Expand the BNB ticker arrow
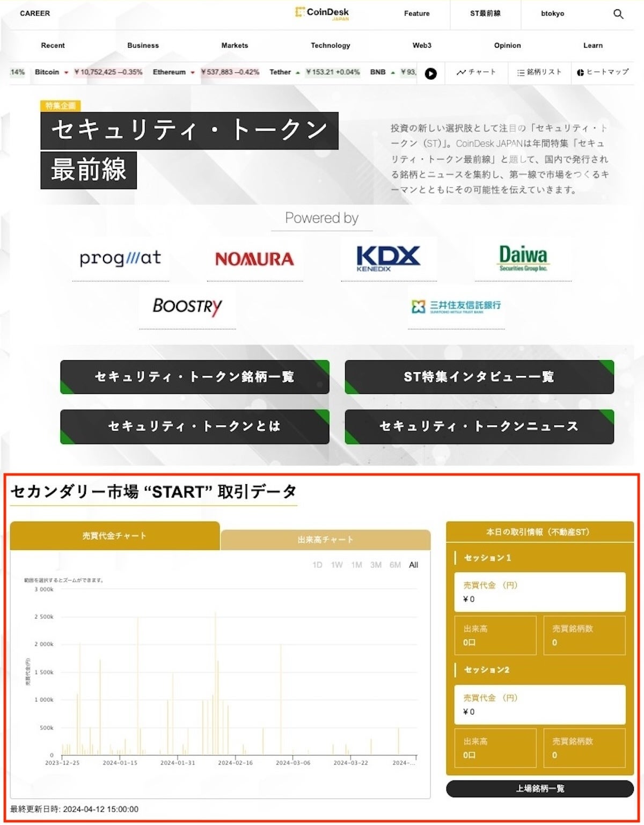The image size is (644, 825). tap(393, 72)
